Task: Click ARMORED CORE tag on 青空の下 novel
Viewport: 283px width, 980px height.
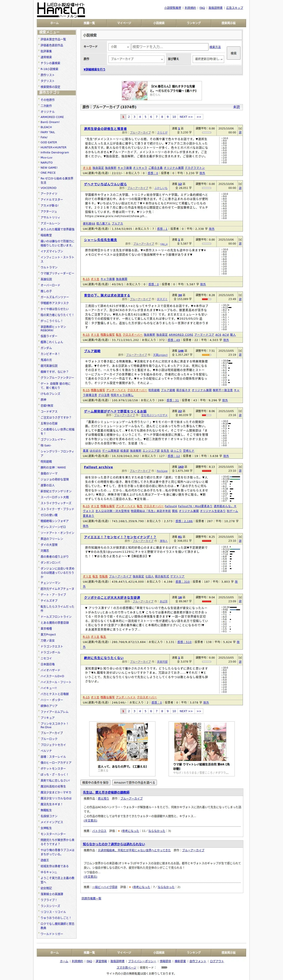Action: coord(181,335)
